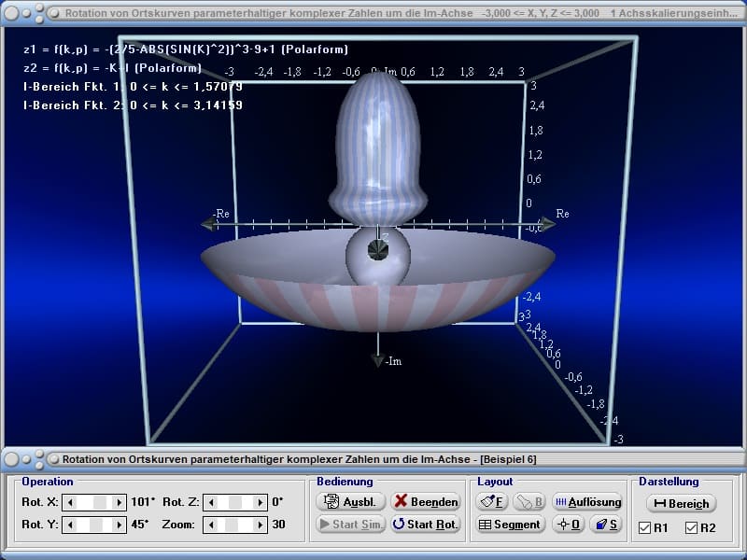The image size is (747, 560).
Task: Click the -Re axis label at left
Action: coord(221,214)
